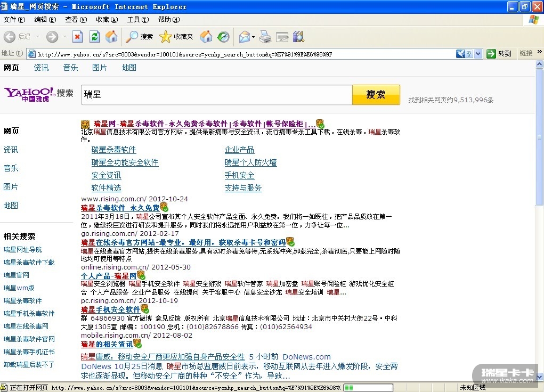Screen dimensions: 544x392
Task: Click the Print icon
Action: 265,36
